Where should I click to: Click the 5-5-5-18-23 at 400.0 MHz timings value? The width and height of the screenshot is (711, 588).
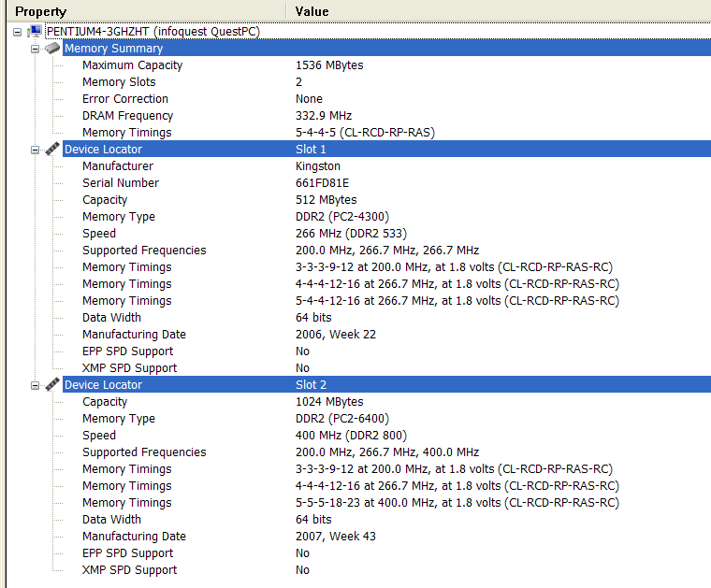point(457,503)
